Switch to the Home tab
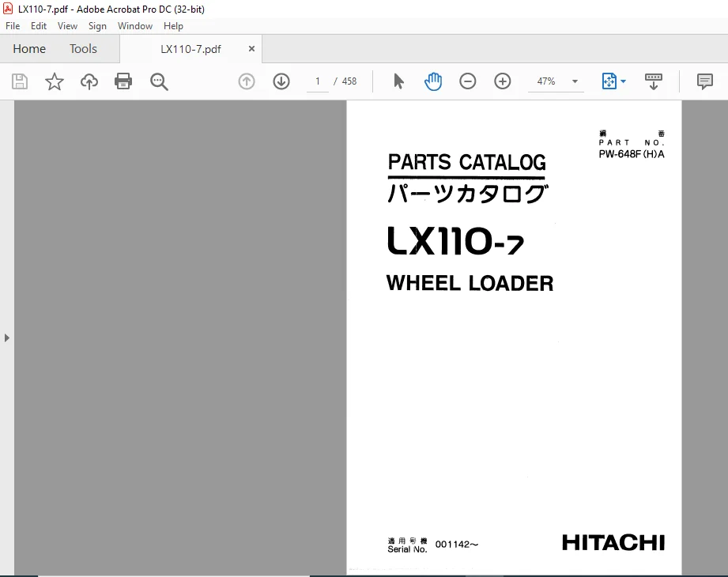This screenshot has height=577, width=728. coord(29,49)
